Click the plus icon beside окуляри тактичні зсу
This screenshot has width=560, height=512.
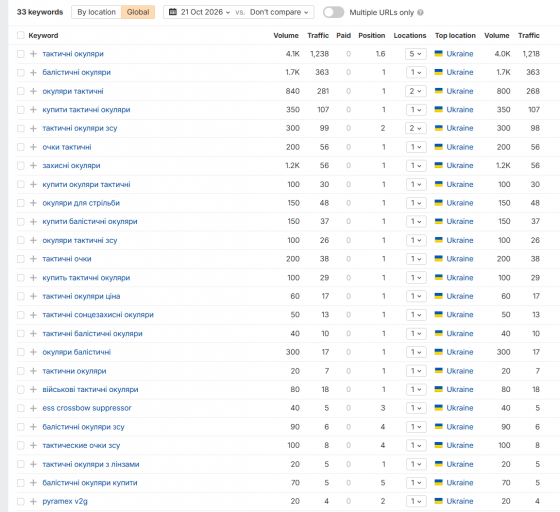tap(33, 240)
